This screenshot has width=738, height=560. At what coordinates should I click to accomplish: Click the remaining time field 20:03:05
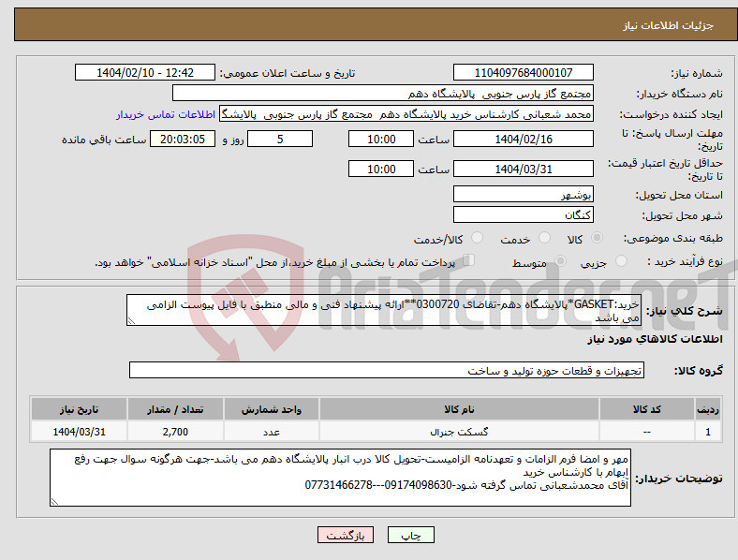pos(183,139)
